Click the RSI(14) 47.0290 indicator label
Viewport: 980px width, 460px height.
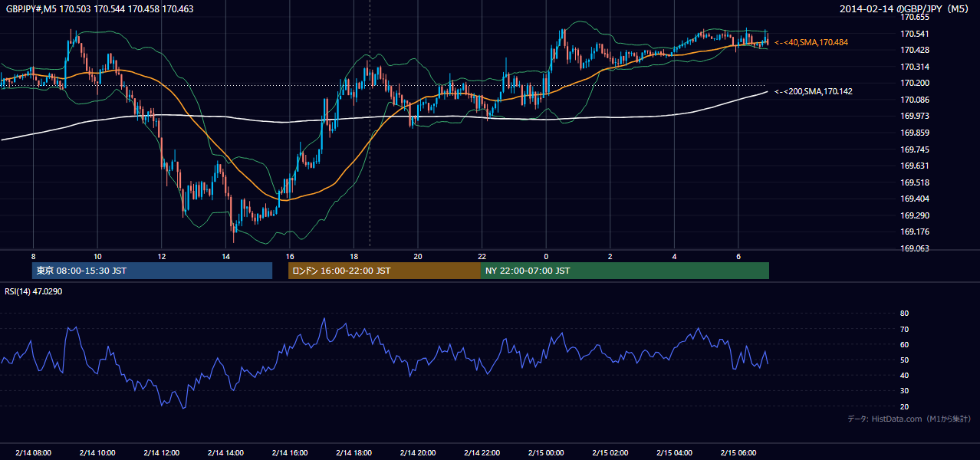click(x=34, y=291)
